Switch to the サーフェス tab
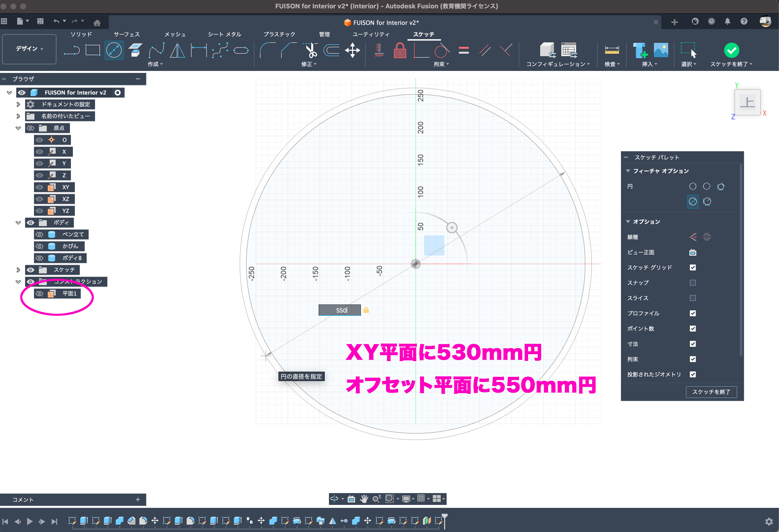The width and height of the screenshot is (779, 532). click(x=126, y=34)
